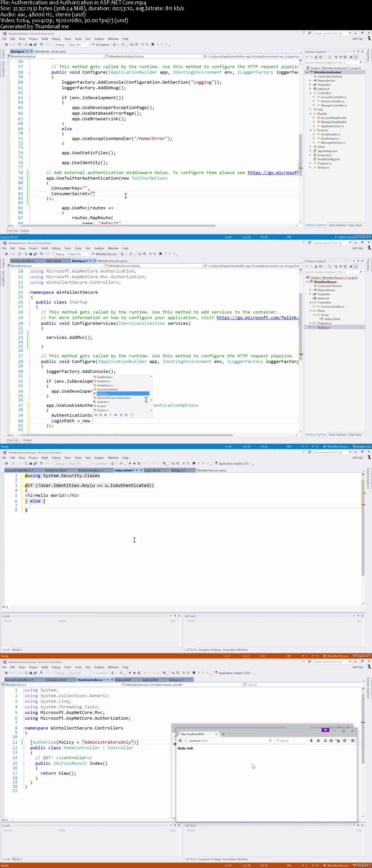Click Firefox home icon

click(318, 740)
